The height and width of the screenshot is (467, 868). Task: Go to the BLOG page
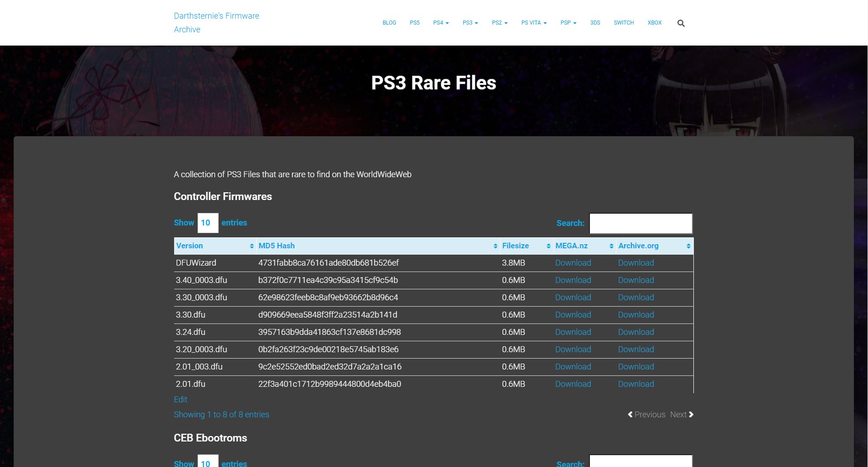point(389,23)
